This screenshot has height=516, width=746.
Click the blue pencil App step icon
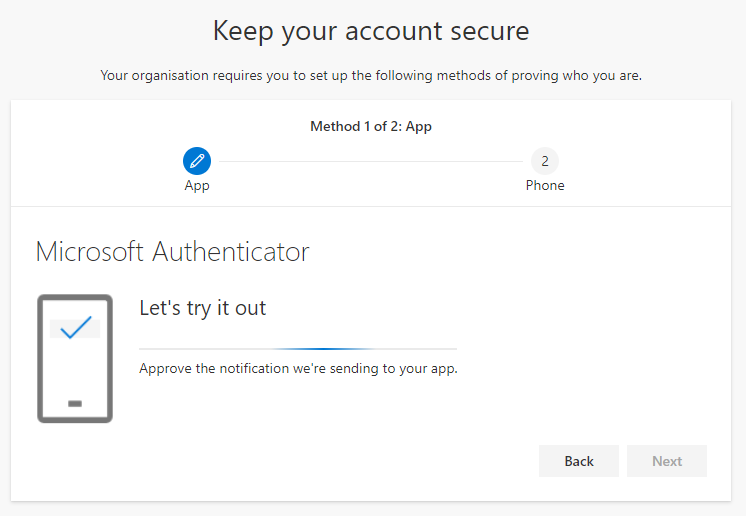(197, 161)
